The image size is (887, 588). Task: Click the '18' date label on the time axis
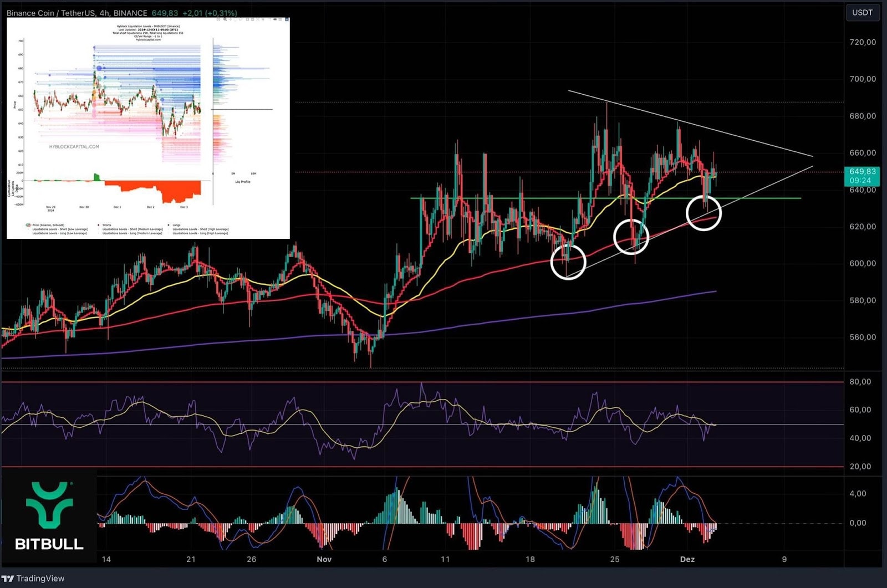point(530,559)
